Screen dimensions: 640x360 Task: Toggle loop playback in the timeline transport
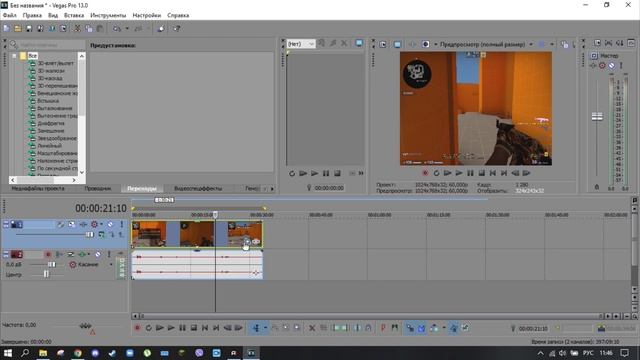149,328
